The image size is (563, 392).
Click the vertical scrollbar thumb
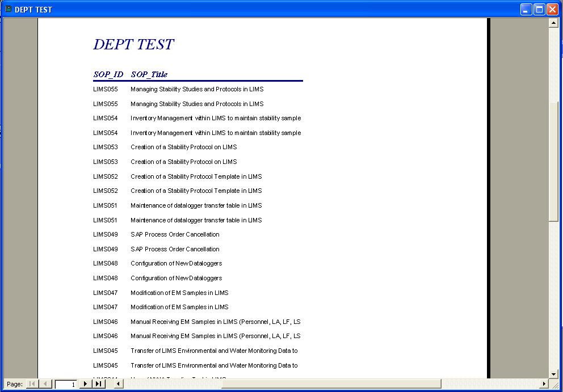point(553,162)
